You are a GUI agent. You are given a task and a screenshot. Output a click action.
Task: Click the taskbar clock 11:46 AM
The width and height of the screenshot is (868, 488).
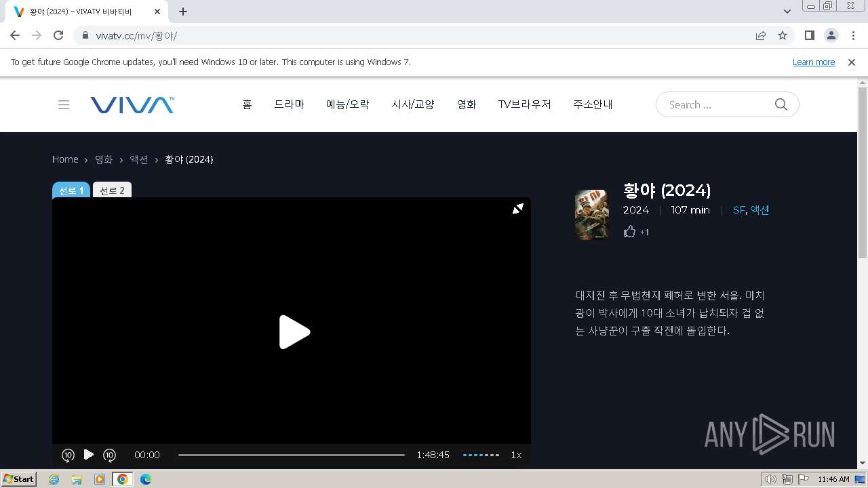[833, 479]
